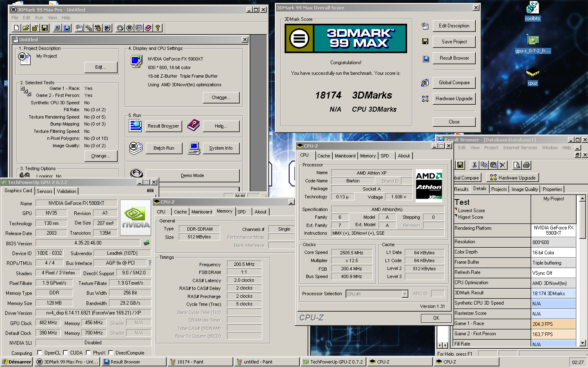This screenshot has height=368, width=588.
Task: Click Hardware Upgrade button in Result Browser
Action: point(512,178)
